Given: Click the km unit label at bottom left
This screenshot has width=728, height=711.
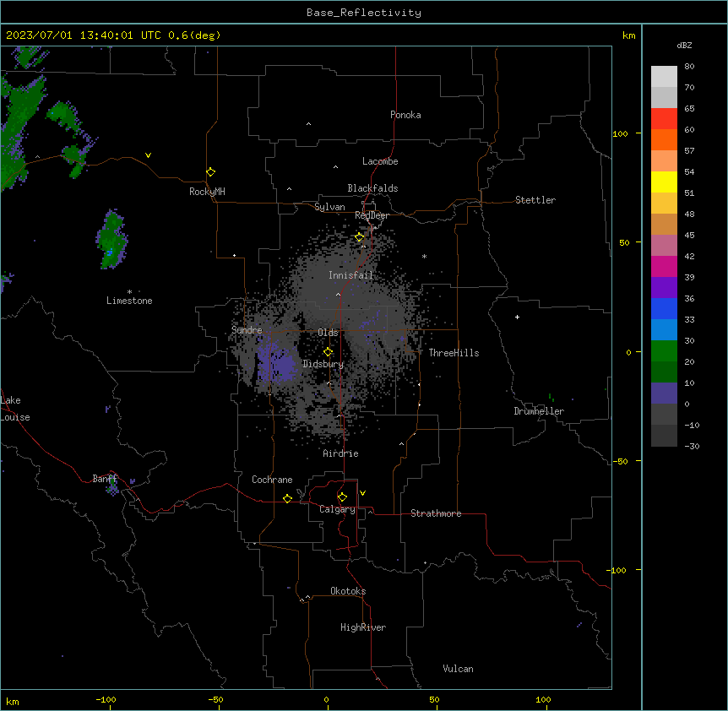Looking at the screenshot, I should tap(13, 702).
